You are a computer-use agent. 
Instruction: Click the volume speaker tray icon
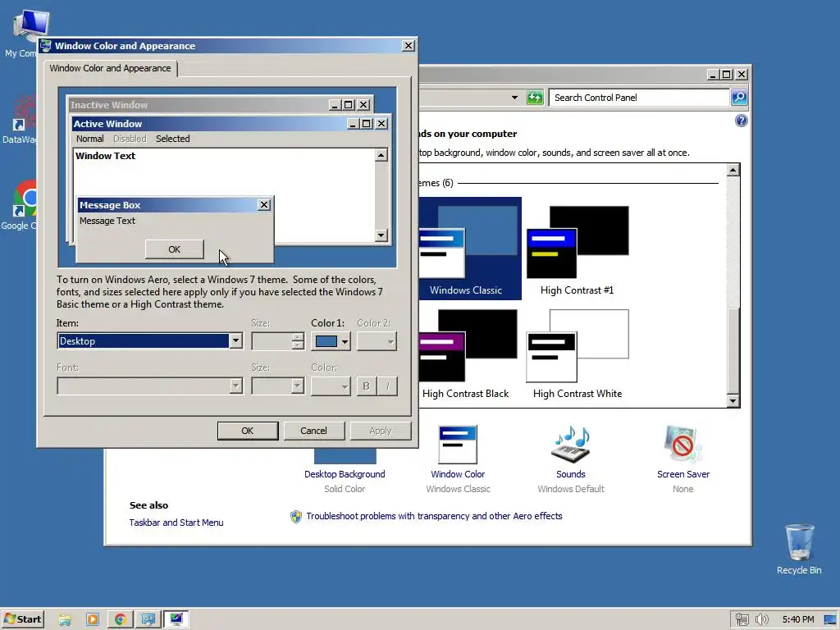click(x=762, y=620)
